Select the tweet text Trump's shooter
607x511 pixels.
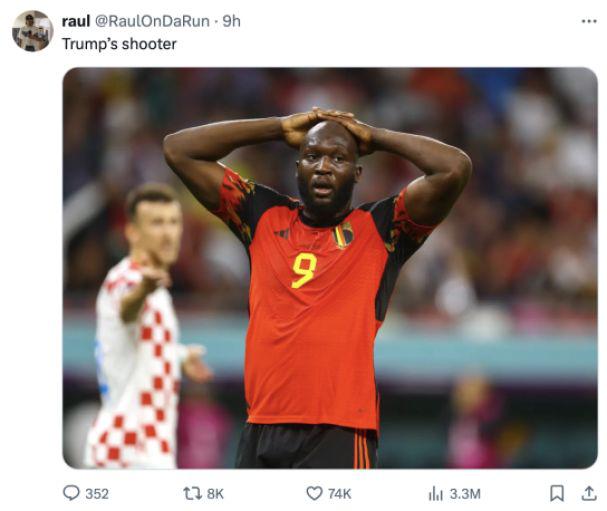tap(119, 44)
